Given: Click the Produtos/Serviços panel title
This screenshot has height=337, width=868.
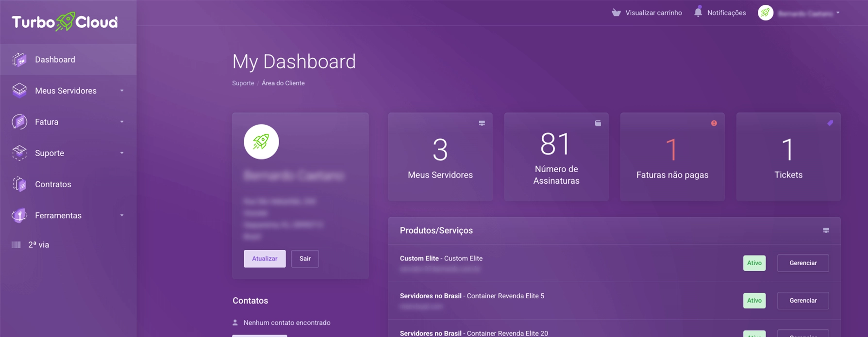Looking at the screenshot, I should [436, 230].
